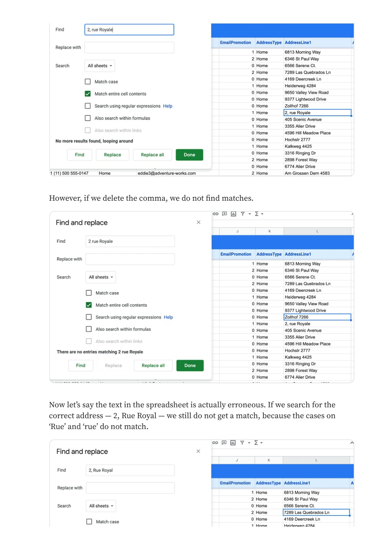
Task: Enable Match case in bottom screenshot dialog
Action: tap(89, 522)
